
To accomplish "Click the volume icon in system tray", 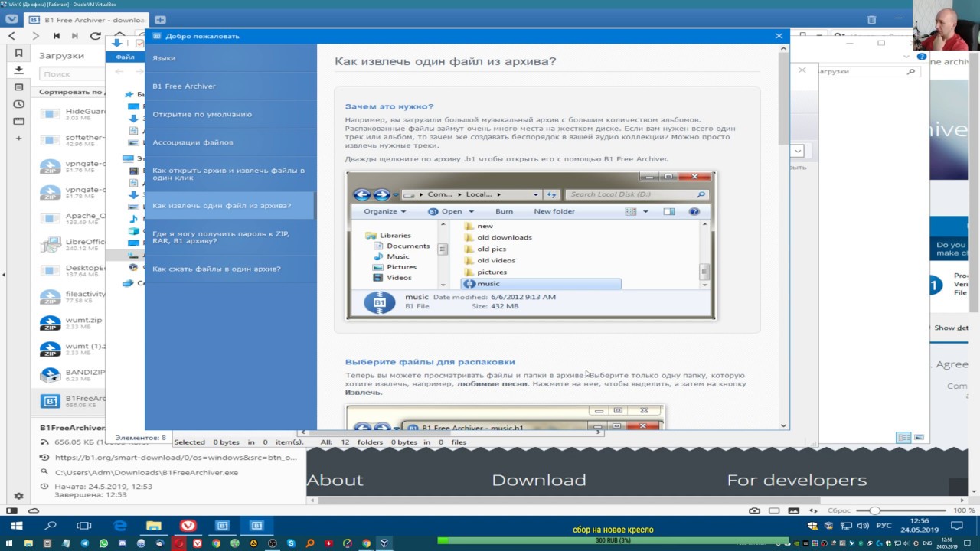I will pyautogui.click(x=863, y=526).
